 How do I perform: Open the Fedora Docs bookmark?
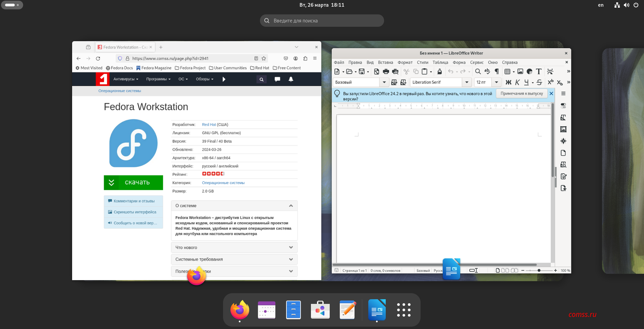tap(119, 68)
